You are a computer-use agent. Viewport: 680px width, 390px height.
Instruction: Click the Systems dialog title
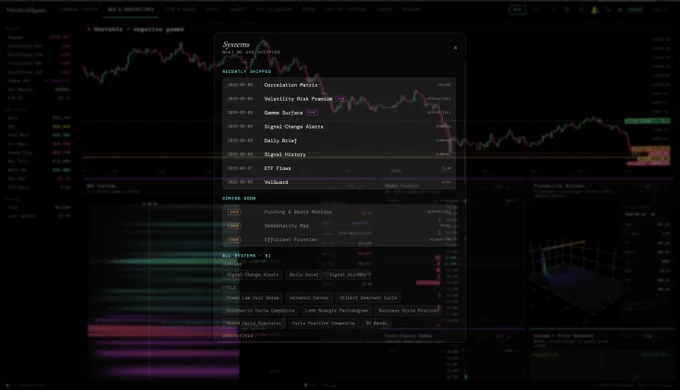point(236,44)
